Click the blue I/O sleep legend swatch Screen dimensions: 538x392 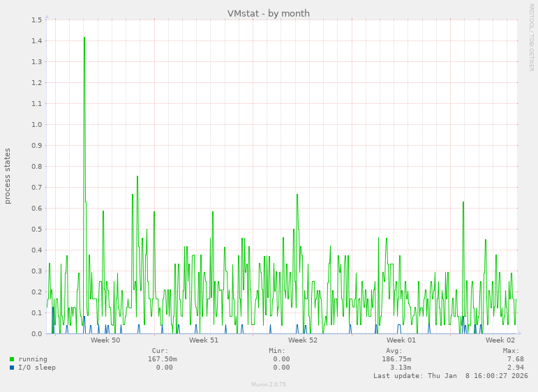click(12, 368)
